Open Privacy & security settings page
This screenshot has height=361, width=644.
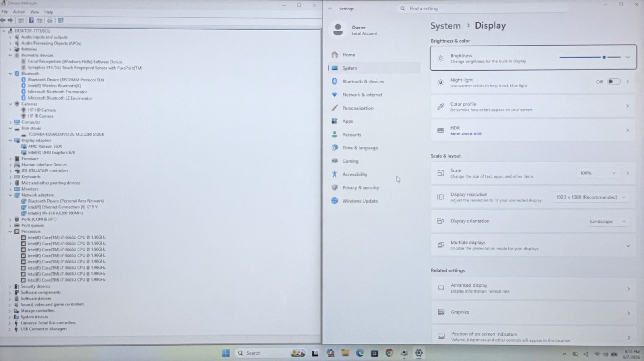[360, 188]
